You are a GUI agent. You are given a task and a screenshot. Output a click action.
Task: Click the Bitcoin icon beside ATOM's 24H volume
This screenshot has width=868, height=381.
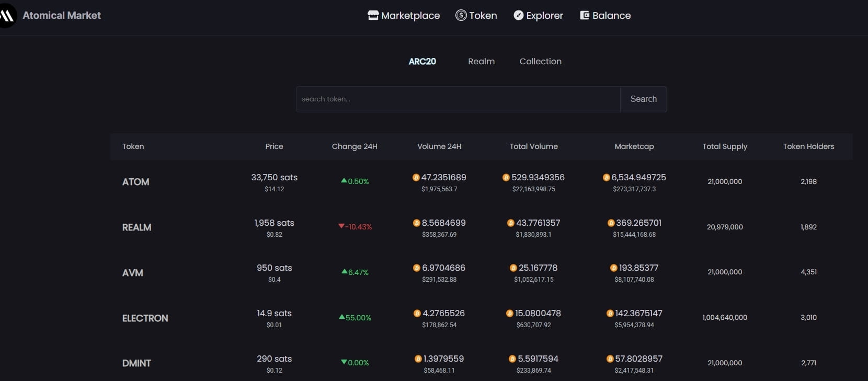[x=416, y=178]
